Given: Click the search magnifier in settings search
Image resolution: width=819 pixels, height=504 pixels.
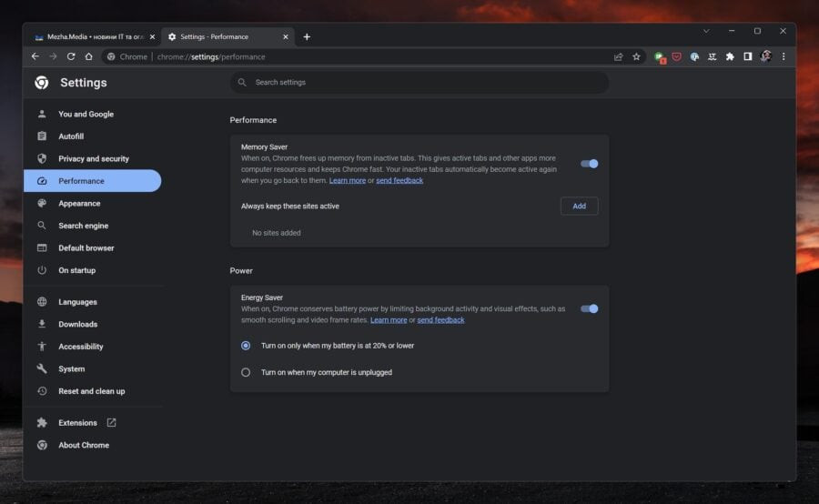Looking at the screenshot, I should [242, 82].
